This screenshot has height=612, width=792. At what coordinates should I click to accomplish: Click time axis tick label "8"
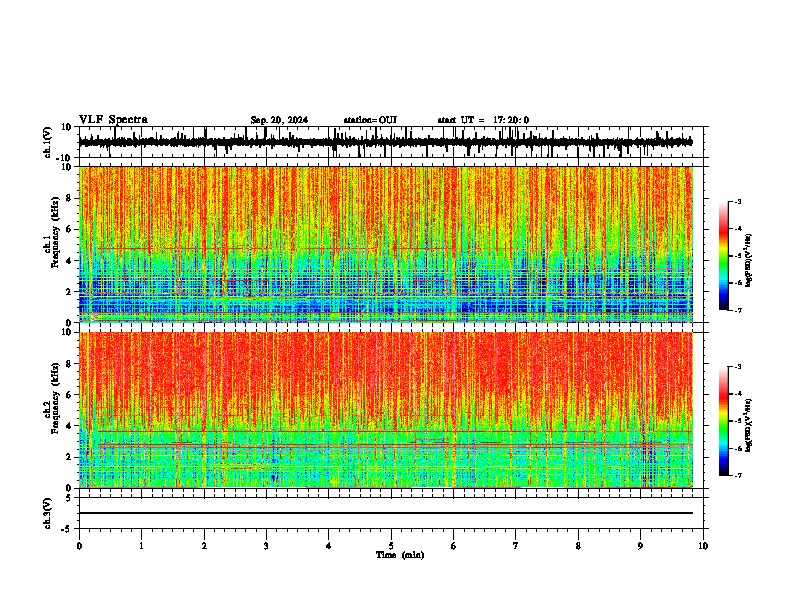(x=578, y=546)
